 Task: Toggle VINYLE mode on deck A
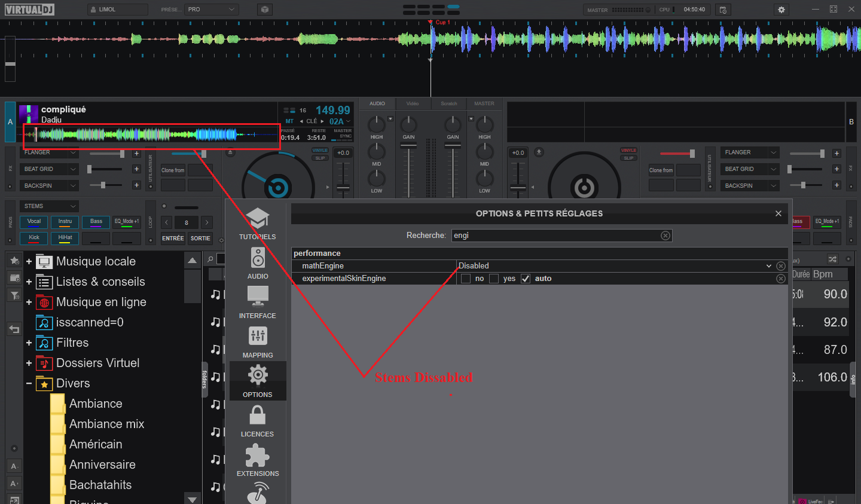point(320,151)
